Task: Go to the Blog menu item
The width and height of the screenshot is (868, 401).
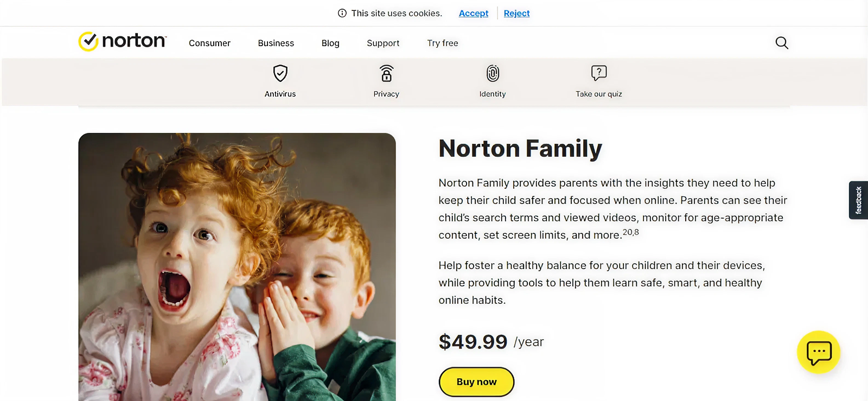Action: (330, 43)
